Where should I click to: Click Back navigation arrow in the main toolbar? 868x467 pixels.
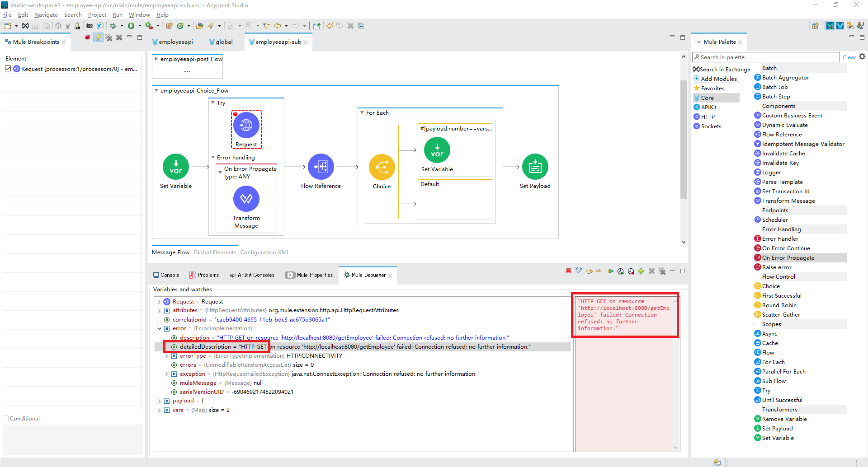click(278, 26)
